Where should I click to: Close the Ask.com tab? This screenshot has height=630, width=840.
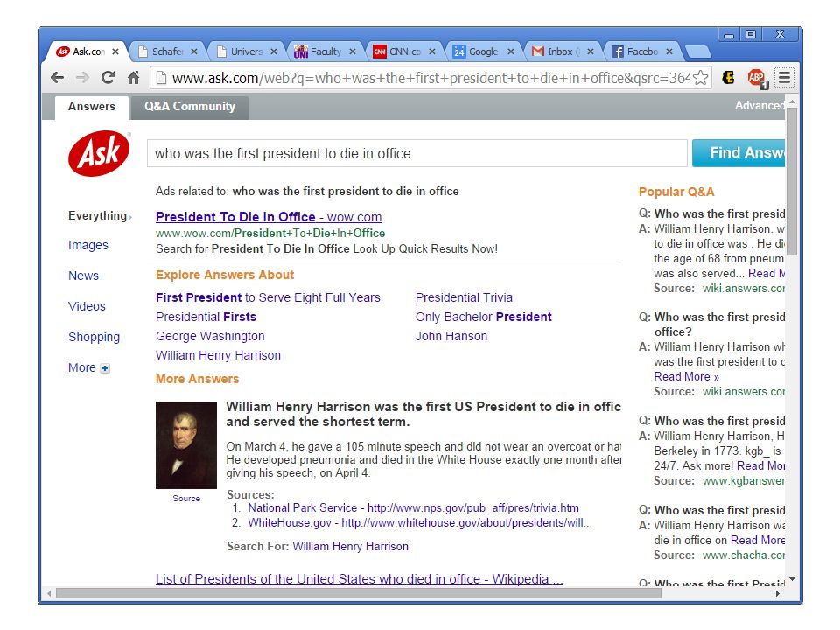coord(115,52)
